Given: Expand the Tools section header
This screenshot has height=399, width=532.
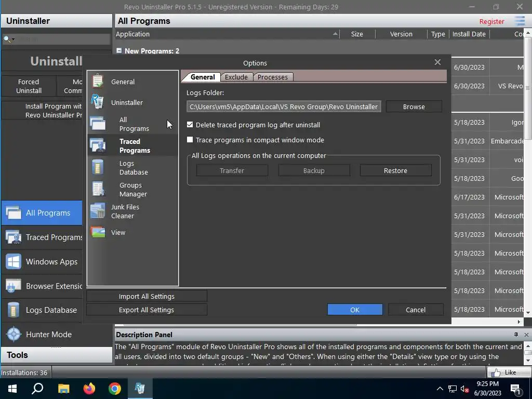Looking at the screenshot, I should point(56,355).
